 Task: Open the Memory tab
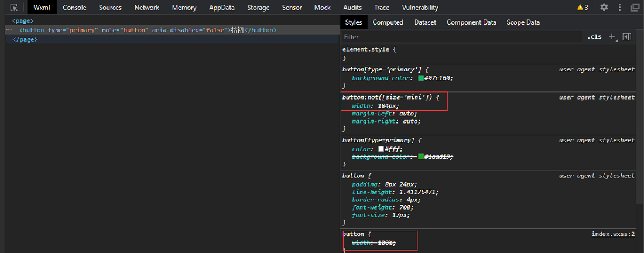184,8
